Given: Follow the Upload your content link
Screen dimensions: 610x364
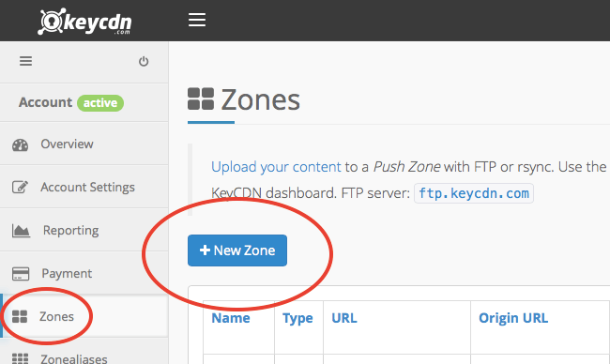Looking at the screenshot, I should [276, 167].
